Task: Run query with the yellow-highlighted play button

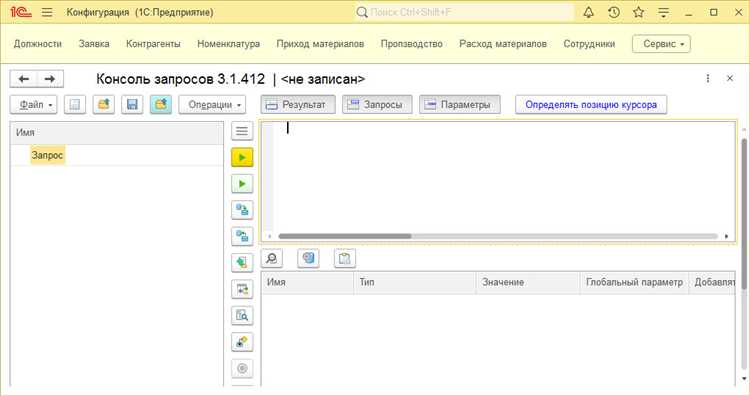Action: [x=242, y=157]
